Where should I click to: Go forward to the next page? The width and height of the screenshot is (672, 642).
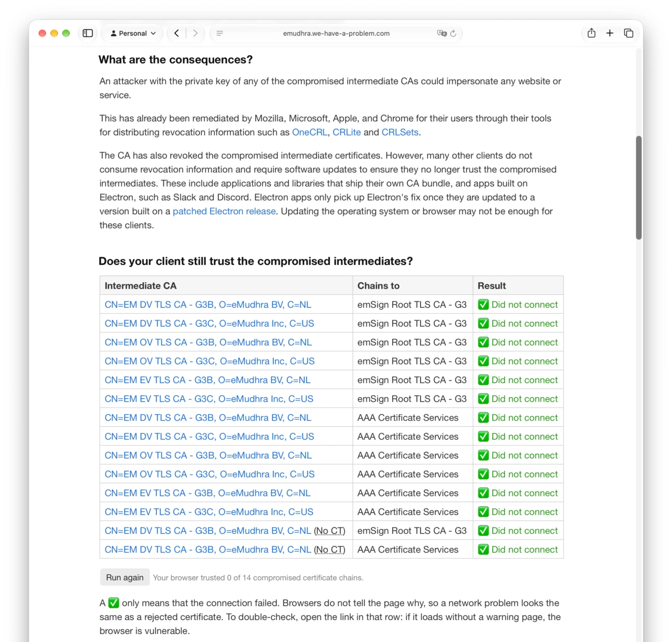click(x=195, y=33)
